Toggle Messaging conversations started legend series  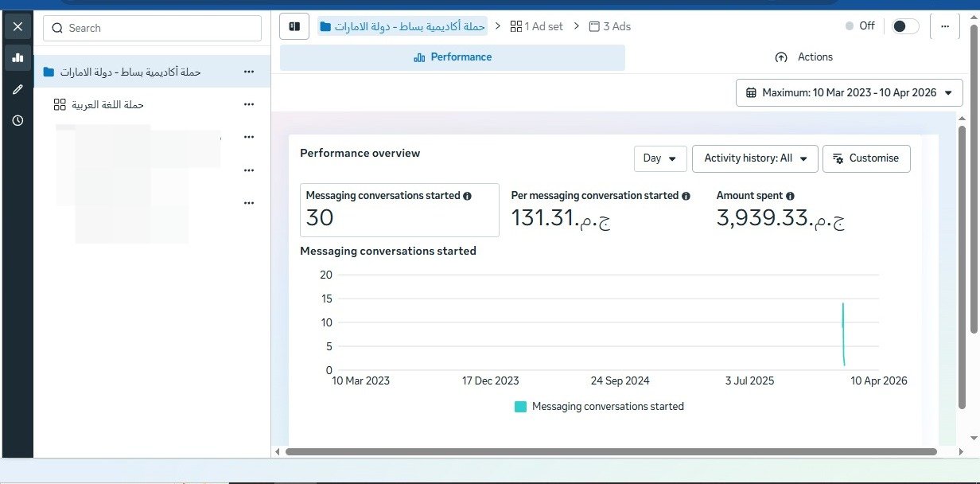click(599, 407)
